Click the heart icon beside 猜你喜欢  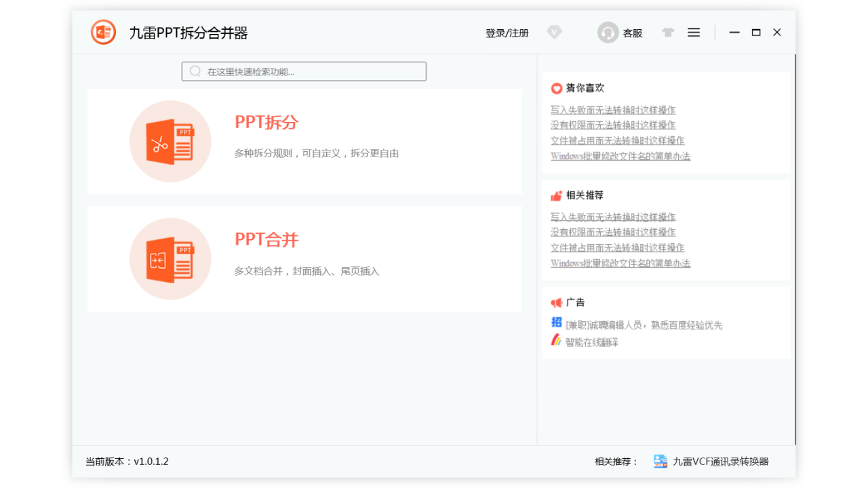pos(557,88)
